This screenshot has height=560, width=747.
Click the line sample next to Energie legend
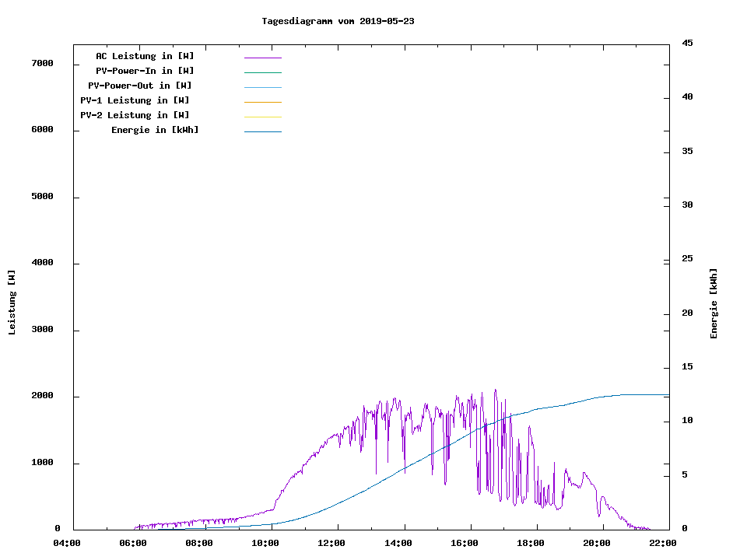pyautogui.click(x=262, y=131)
